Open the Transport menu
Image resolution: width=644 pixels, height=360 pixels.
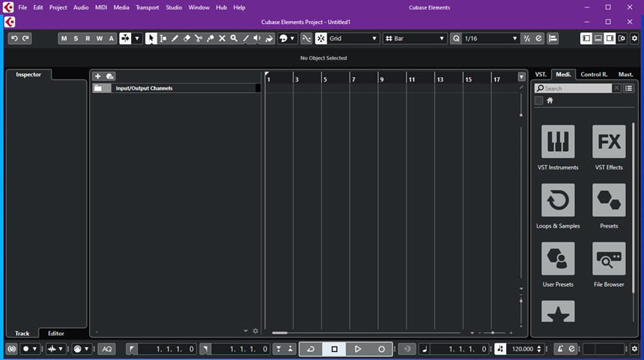pyautogui.click(x=147, y=7)
